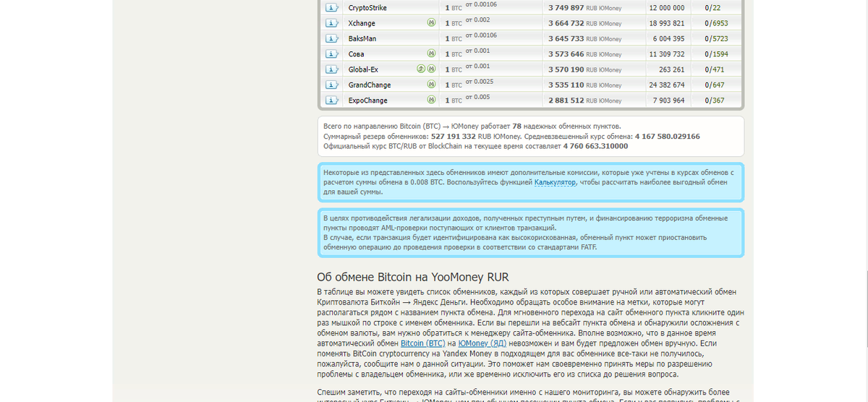Click ExpoChange rate 2 881 512
This screenshot has width=868, height=402.
[x=566, y=100]
